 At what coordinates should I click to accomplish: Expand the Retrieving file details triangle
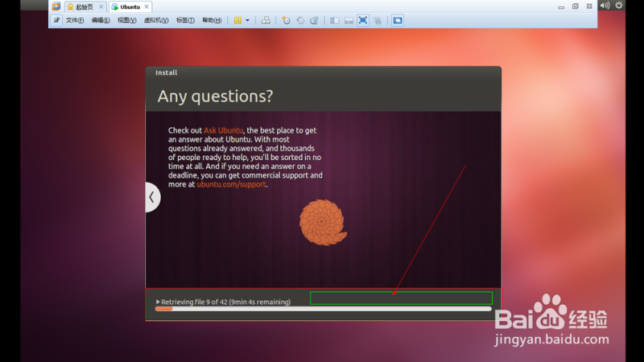click(x=158, y=302)
